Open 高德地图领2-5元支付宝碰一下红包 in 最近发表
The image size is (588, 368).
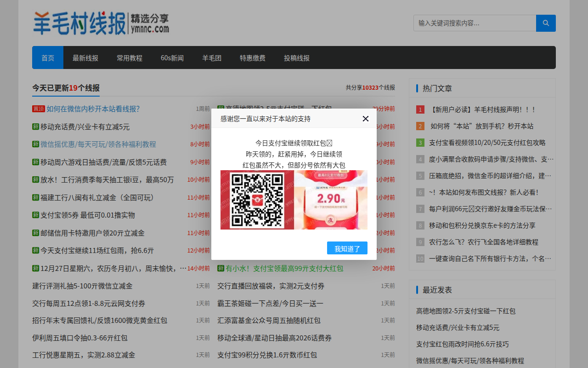(x=465, y=311)
